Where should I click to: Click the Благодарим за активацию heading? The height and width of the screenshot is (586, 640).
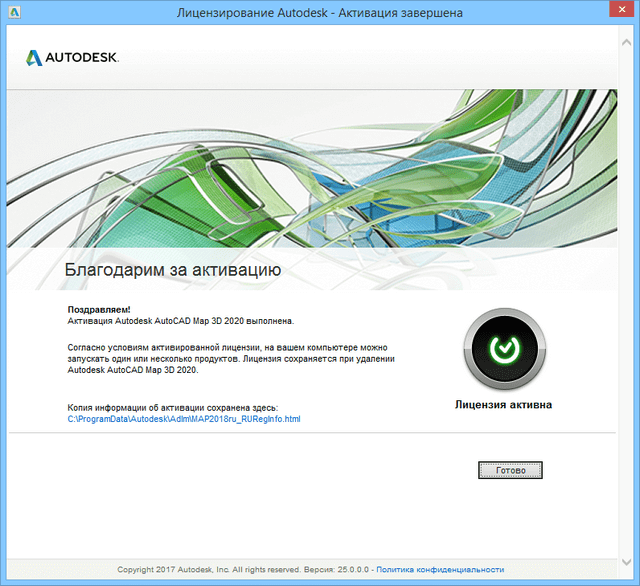(172, 269)
